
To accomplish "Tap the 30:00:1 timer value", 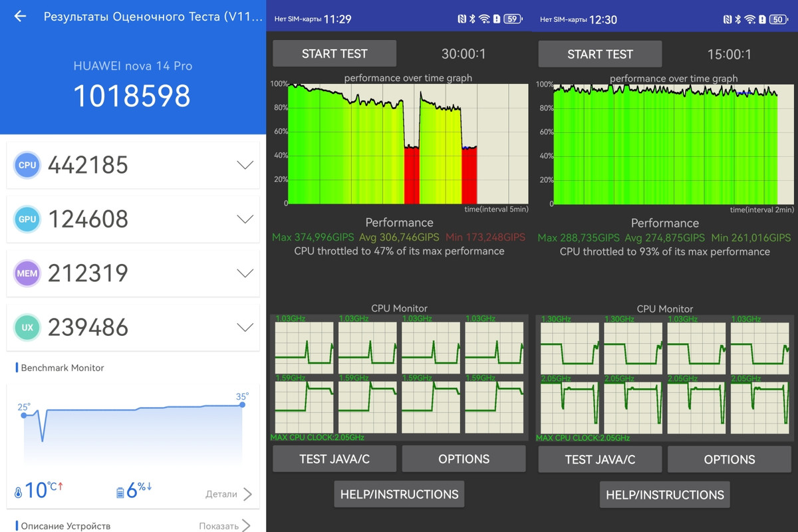I will click(464, 54).
